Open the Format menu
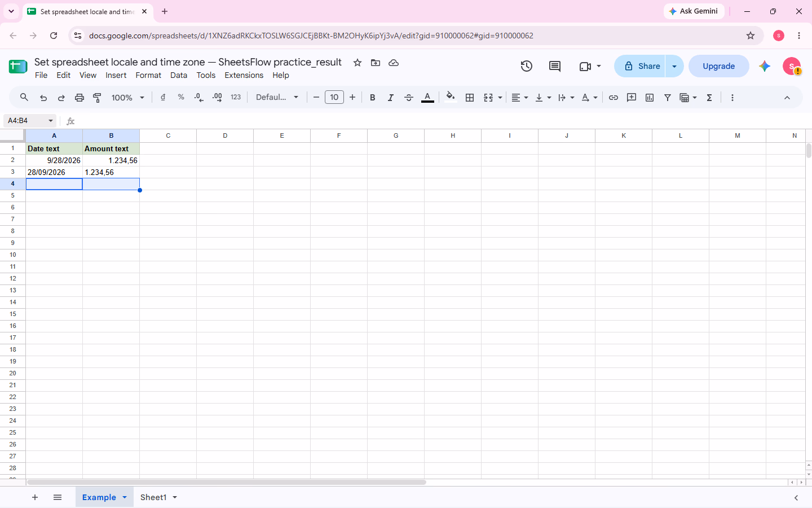 tap(148, 75)
